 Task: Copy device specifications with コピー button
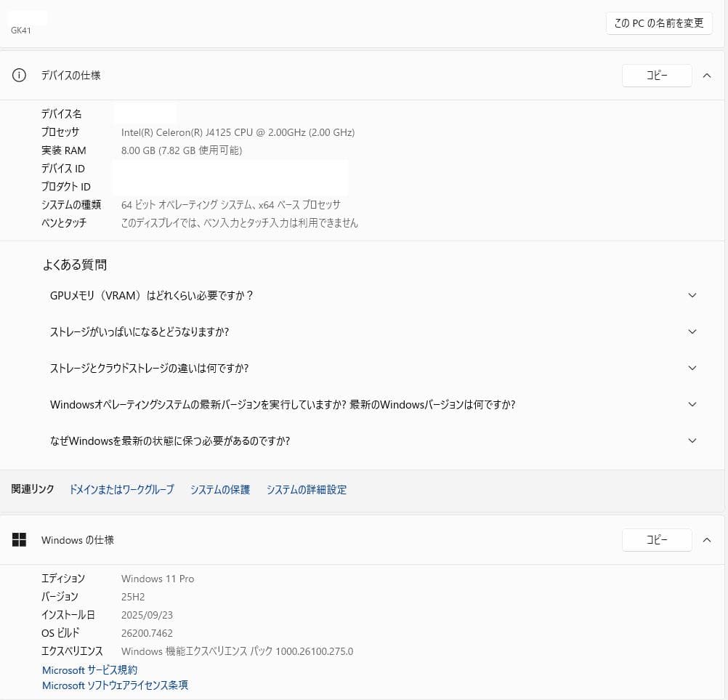(657, 76)
